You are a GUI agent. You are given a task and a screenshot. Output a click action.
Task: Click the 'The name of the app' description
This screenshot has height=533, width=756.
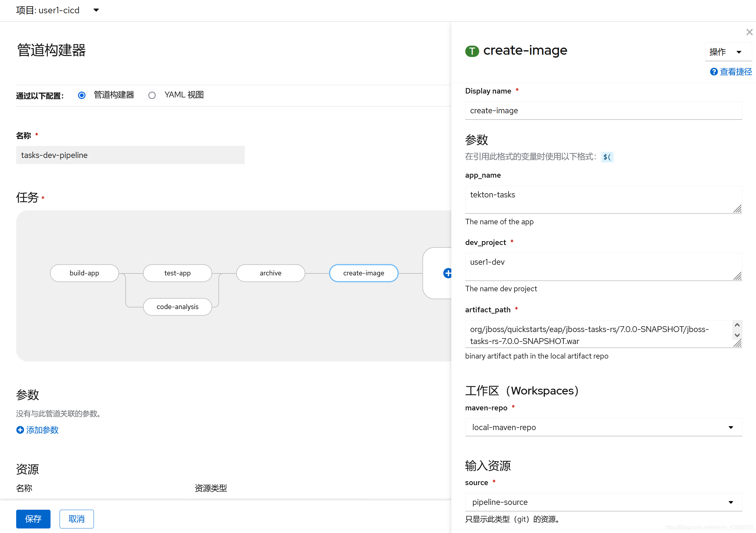(x=499, y=222)
